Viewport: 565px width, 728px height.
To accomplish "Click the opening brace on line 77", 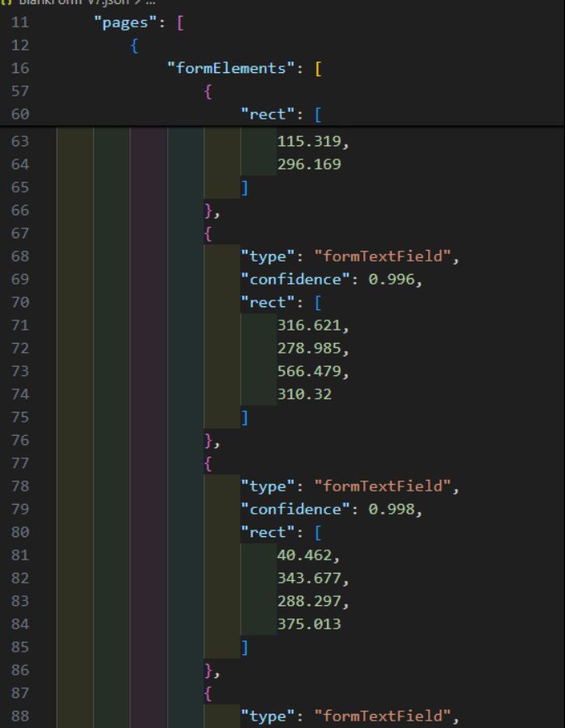I will pos(207,463).
